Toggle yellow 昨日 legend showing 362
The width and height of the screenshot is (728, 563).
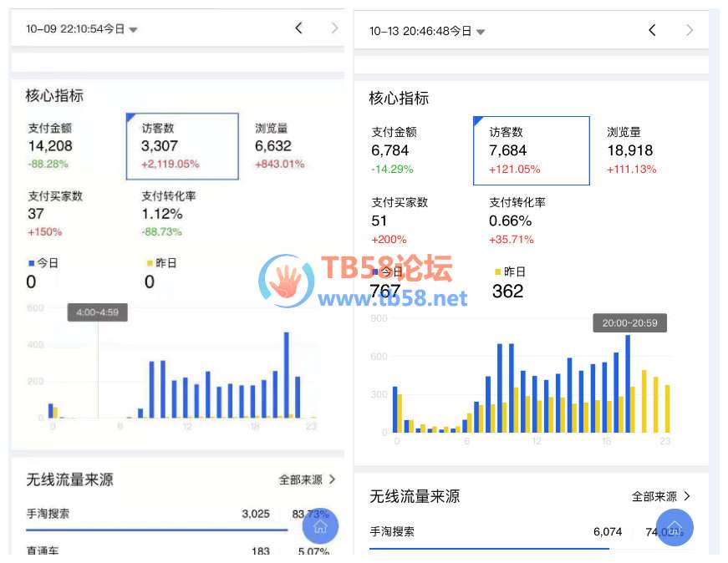click(512, 272)
